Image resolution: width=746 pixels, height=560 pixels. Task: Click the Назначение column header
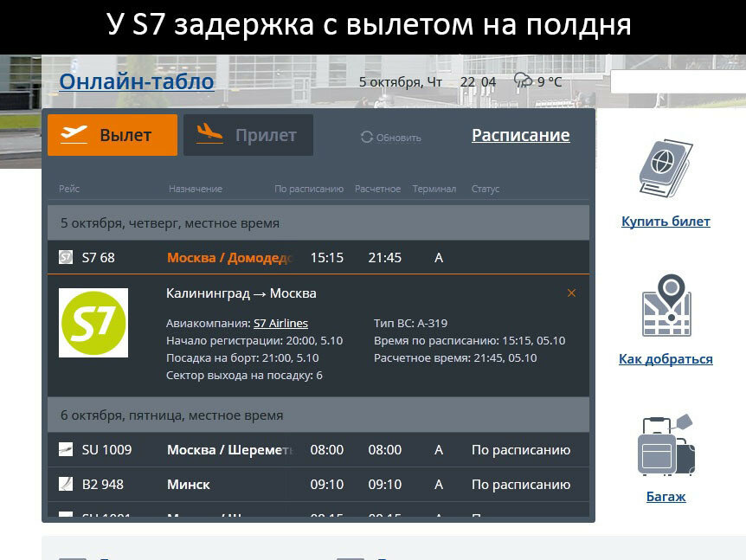(x=196, y=189)
